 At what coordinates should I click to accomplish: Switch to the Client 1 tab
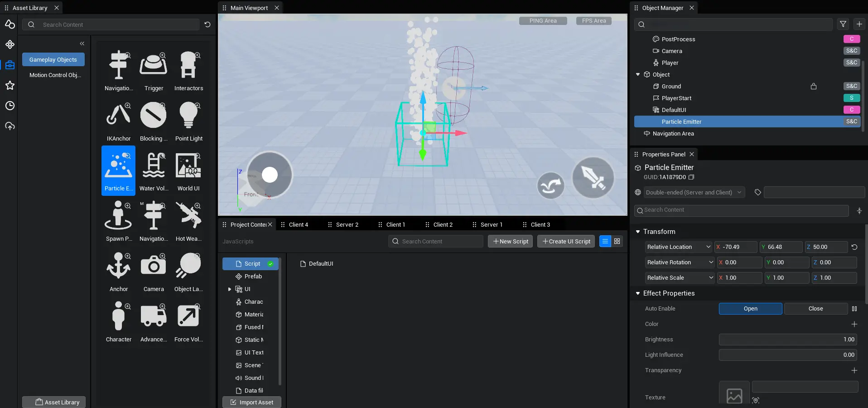coord(395,225)
